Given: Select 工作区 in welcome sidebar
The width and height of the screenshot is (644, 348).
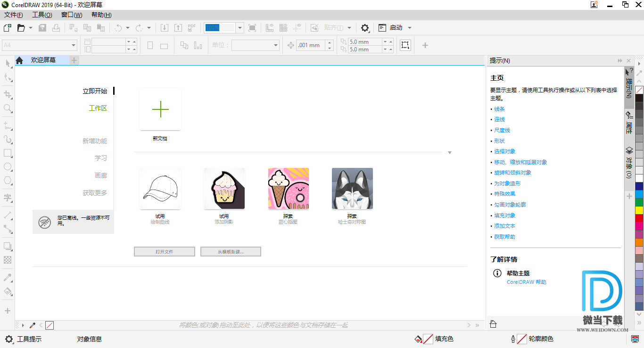Looking at the screenshot, I should pyautogui.click(x=98, y=108).
